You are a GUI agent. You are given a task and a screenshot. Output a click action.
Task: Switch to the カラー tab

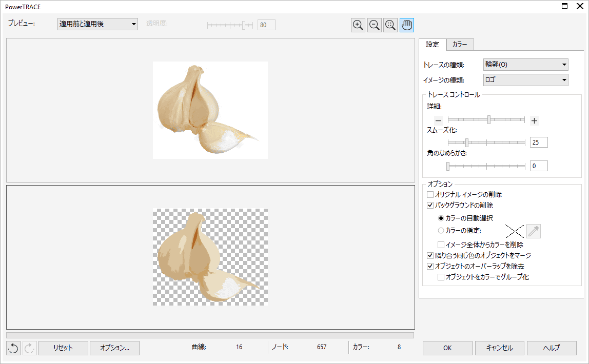click(460, 44)
